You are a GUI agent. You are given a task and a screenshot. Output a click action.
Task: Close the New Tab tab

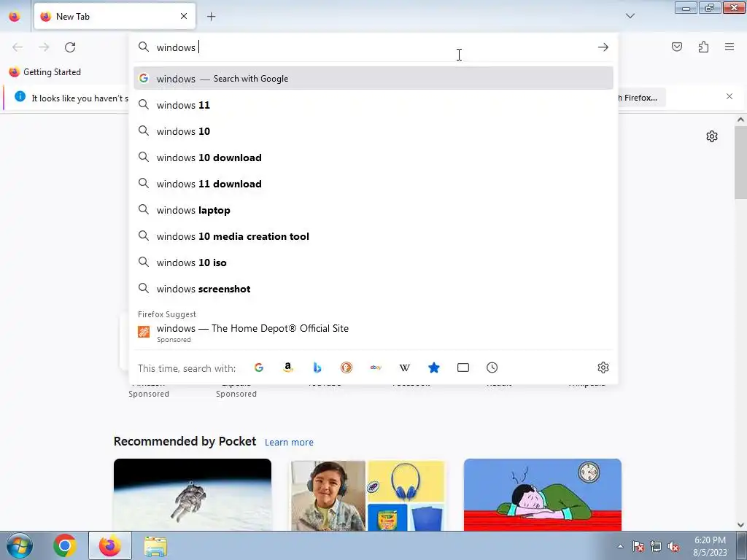click(184, 16)
